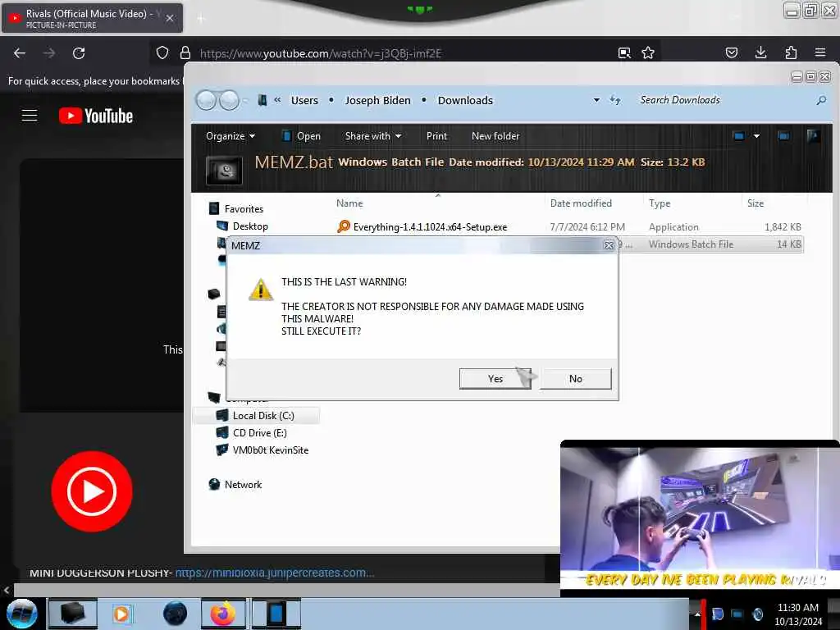Select Users in the Explorer breadcrumb
The width and height of the screenshot is (840, 630).
[304, 100]
